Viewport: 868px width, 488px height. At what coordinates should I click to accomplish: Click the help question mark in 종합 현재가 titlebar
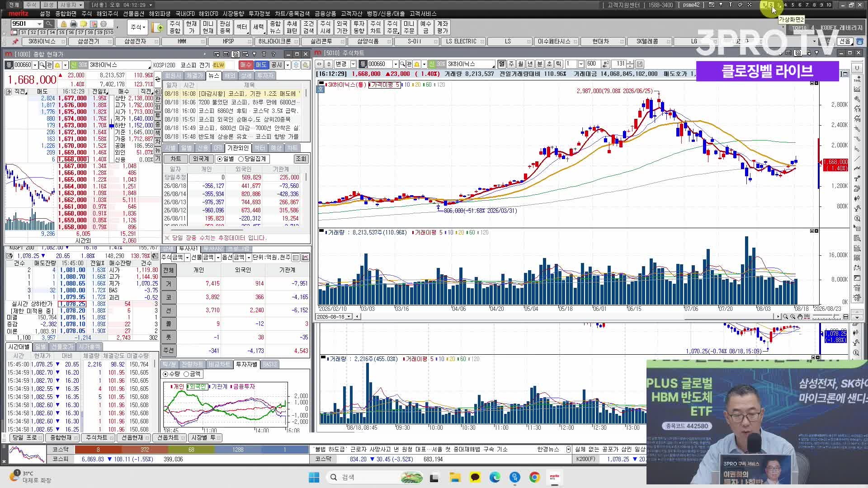(x=273, y=54)
